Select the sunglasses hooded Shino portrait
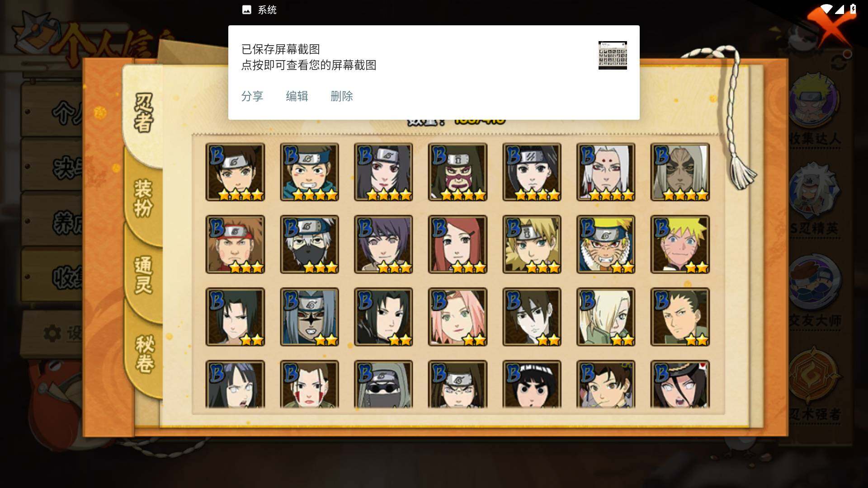Screen dimensions: 868x488 (383, 384)
